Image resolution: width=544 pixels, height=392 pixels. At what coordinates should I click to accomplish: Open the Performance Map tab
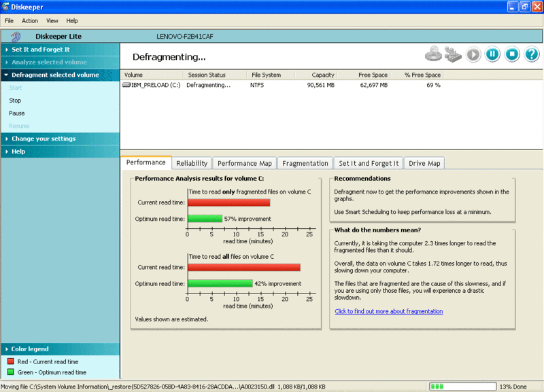click(x=245, y=163)
